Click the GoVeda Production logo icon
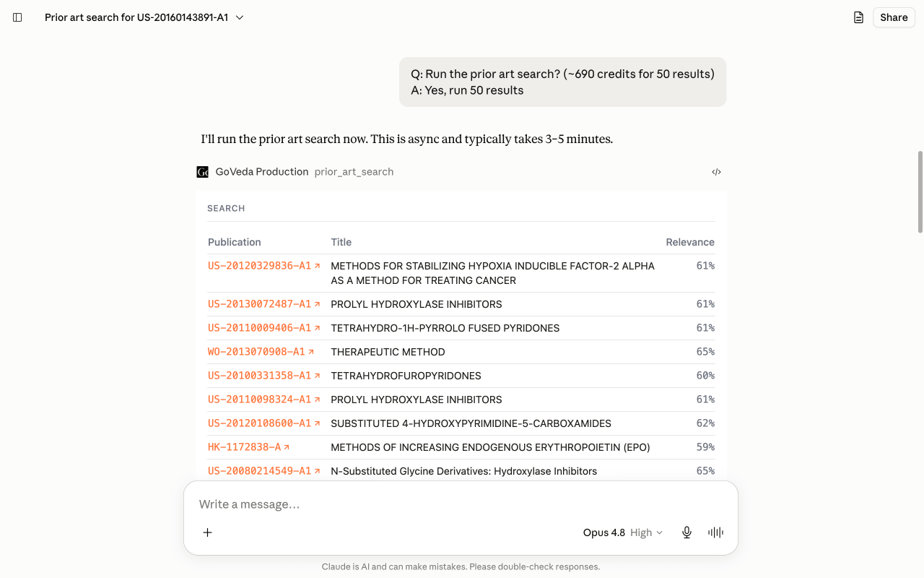This screenshot has width=924, height=578. [202, 172]
